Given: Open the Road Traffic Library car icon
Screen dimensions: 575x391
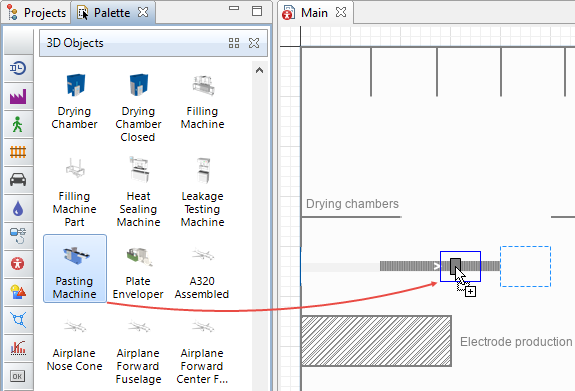Looking at the screenshot, I should 18,180.
